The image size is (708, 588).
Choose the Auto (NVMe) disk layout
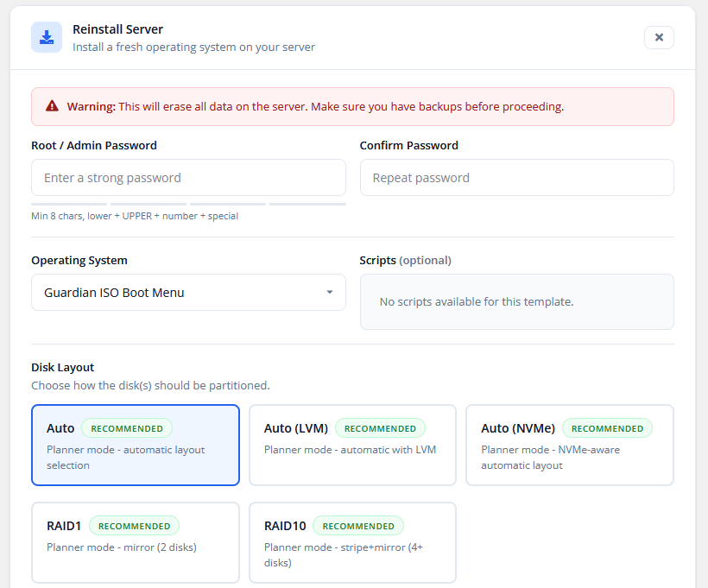[x=569, y=445]
